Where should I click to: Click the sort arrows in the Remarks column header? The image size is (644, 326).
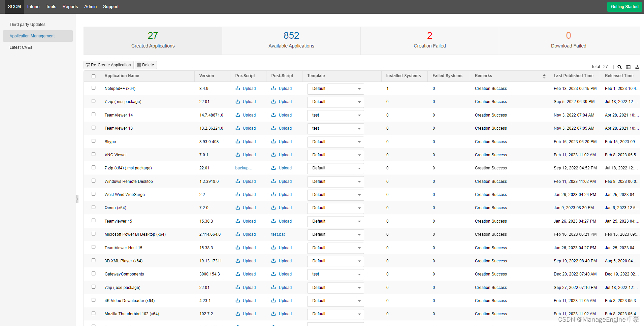(544, 76)
